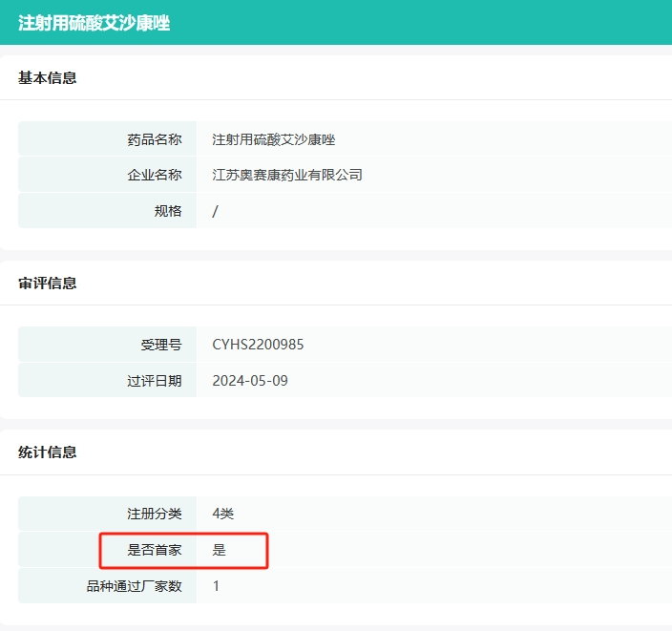Select acceptance number CYHS2200985
The height and width of the screenshot is (631, 672).
pyautogui.click(x=258, y=345)
